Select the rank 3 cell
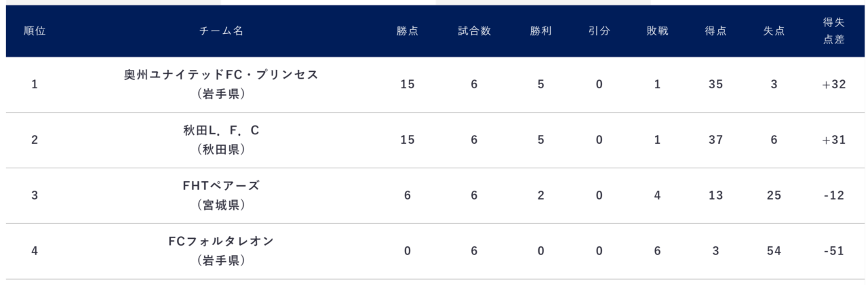 [34, 195]
